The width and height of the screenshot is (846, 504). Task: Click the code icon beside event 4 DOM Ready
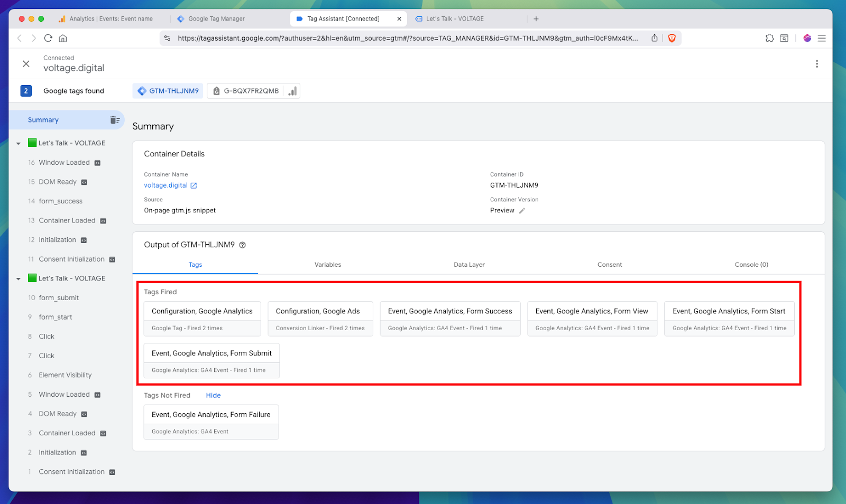click(x=84, y=414)
